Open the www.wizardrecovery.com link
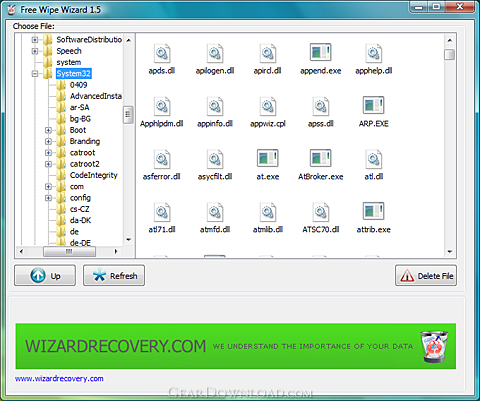The image size is (480, 401). click(x=59, y=379)
